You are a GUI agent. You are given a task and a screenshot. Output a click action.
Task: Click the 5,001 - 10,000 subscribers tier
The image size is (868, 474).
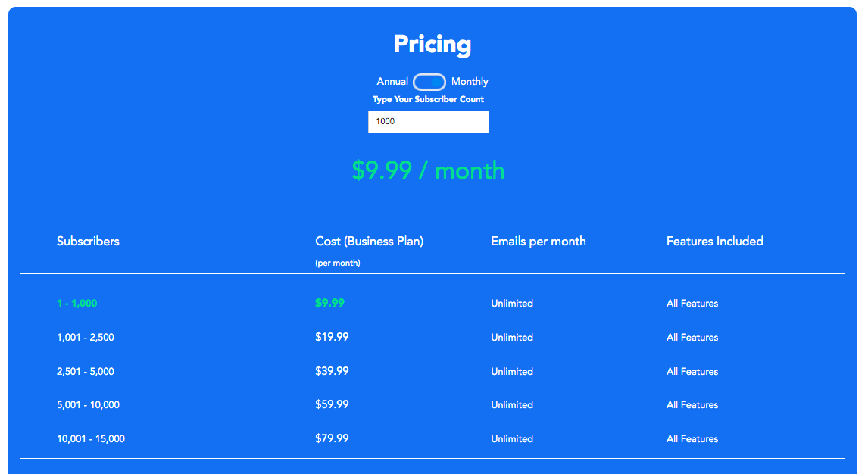[x=88, y=405]
